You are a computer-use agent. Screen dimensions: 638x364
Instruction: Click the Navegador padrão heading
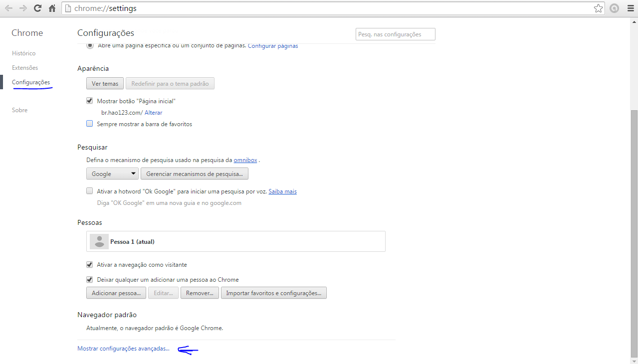tap(107, 315)
